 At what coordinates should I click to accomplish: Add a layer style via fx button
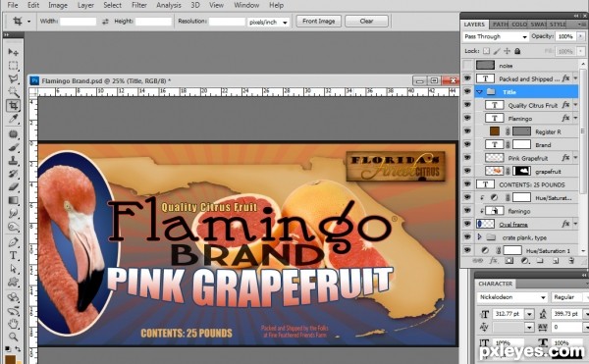pyautogui.click(x=494, y=261)
